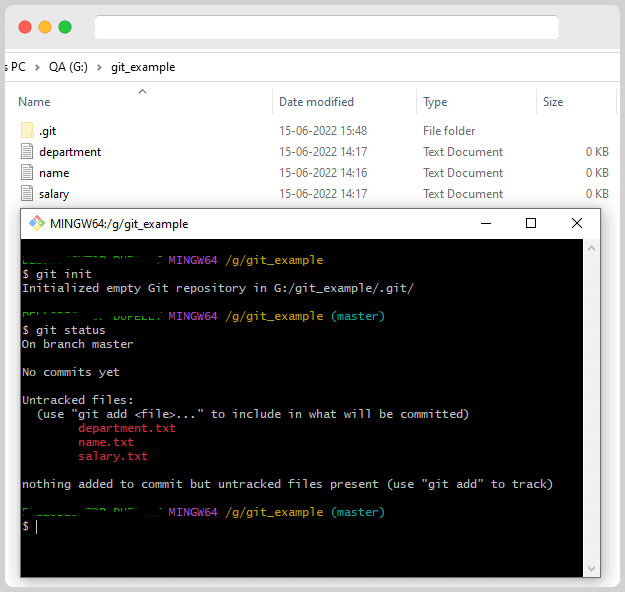Click the '$ git init' command line
The width and height of the screenshot is (625, 592).
[57, 274]
